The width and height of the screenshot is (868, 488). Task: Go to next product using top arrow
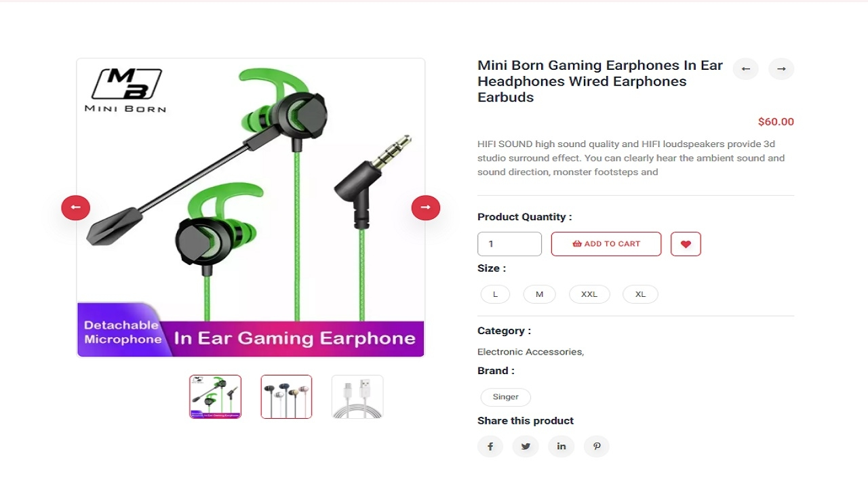pos(781,68)
